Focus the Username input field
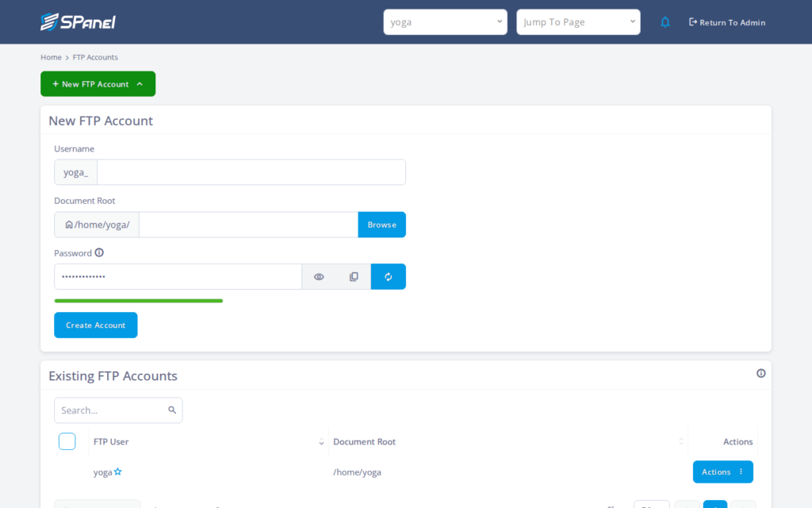The height and width of the screenshot is (508, 812). coord(251,172)
